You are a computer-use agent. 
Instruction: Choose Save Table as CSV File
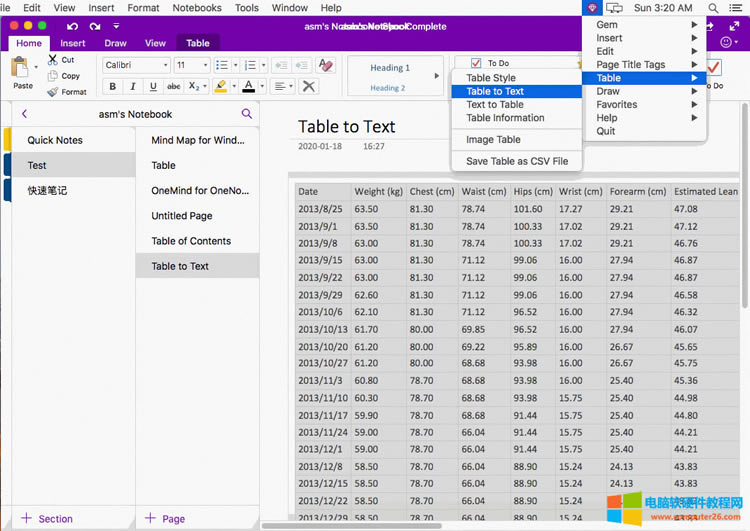(x=516, y=161)
